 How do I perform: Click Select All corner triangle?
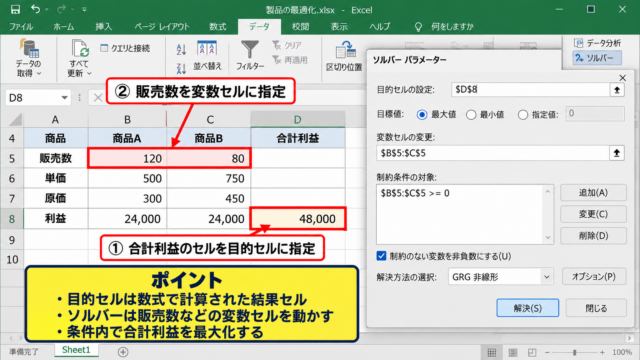point(16,120)
